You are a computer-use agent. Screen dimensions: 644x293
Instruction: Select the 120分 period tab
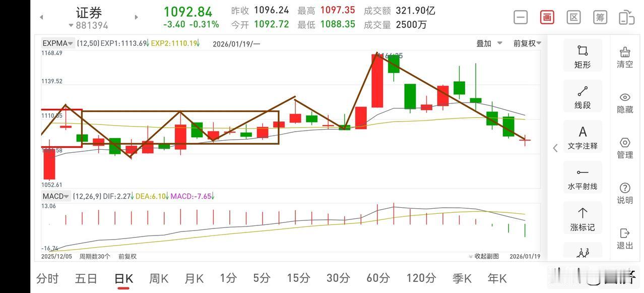click(421, 278)
